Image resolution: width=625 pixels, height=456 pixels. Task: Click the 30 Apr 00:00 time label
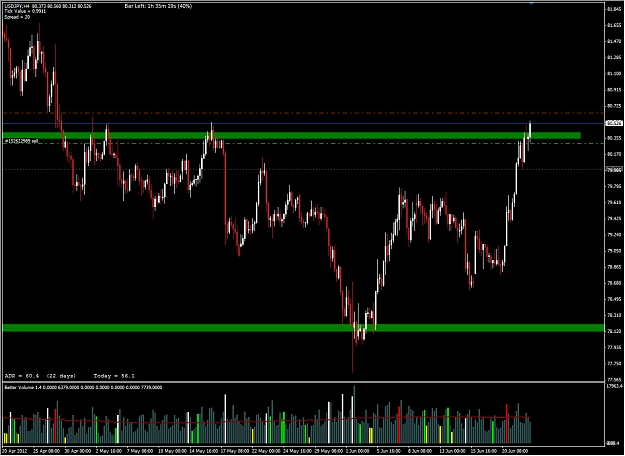78,451
